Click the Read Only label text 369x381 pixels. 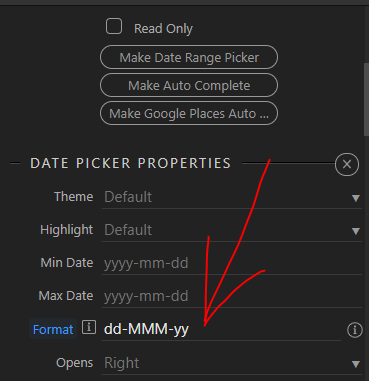point(163,29)
